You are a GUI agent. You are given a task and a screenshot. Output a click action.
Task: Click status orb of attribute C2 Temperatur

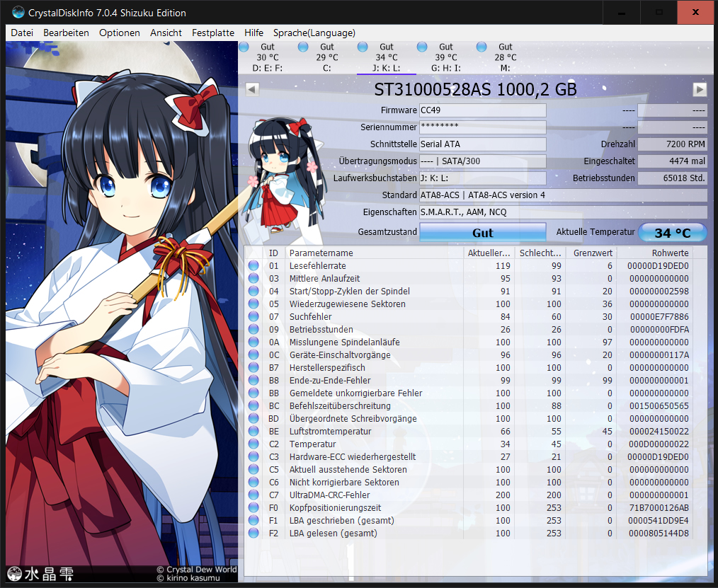(253, 444)
